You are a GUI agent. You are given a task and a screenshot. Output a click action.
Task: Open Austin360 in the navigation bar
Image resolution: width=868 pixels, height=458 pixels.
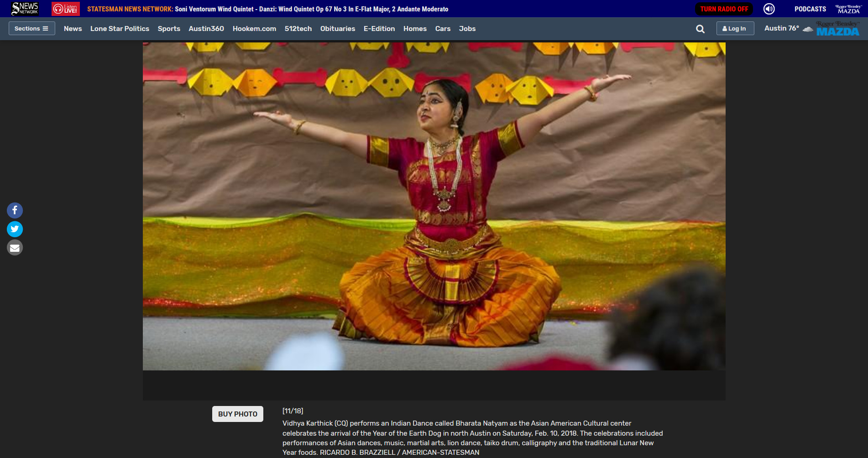coord(206,28)
